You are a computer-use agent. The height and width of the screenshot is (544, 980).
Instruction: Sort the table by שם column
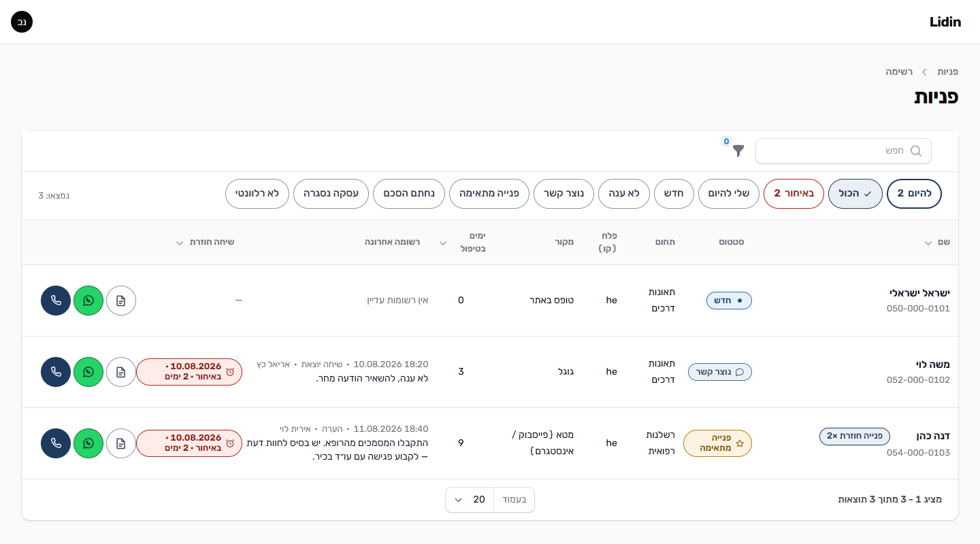pos(936,242)
